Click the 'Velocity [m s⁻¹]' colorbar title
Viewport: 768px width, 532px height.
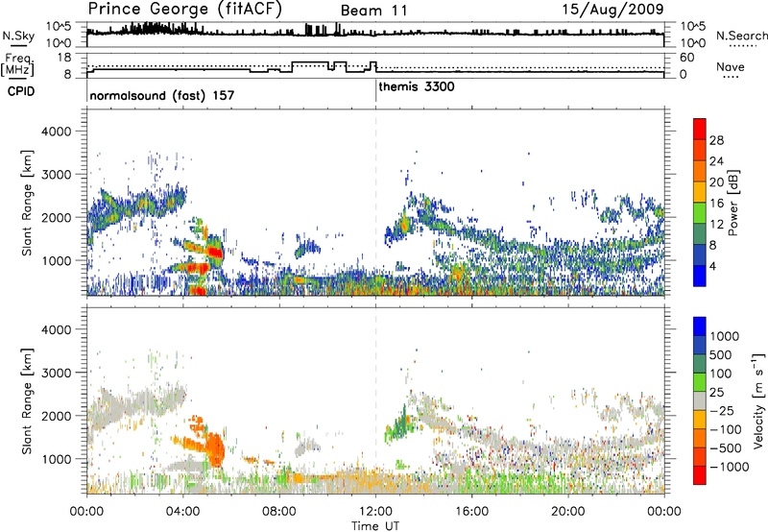pos(758,400)
